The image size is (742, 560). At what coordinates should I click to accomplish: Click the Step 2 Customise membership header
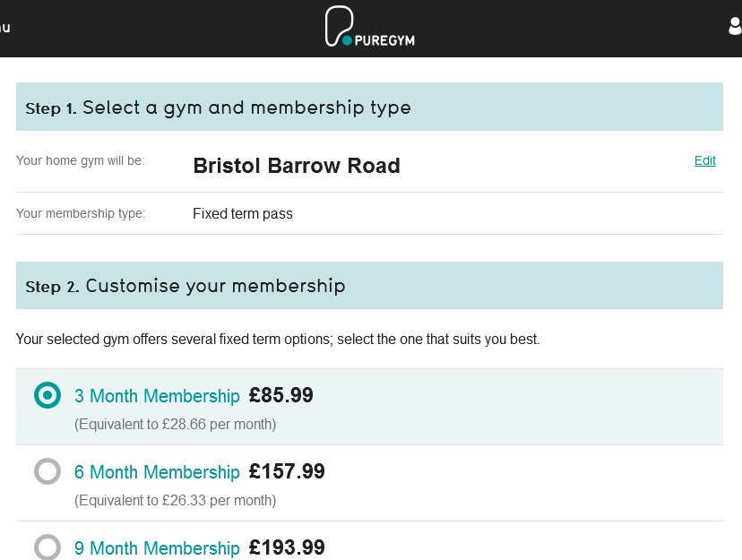(185, 286)
